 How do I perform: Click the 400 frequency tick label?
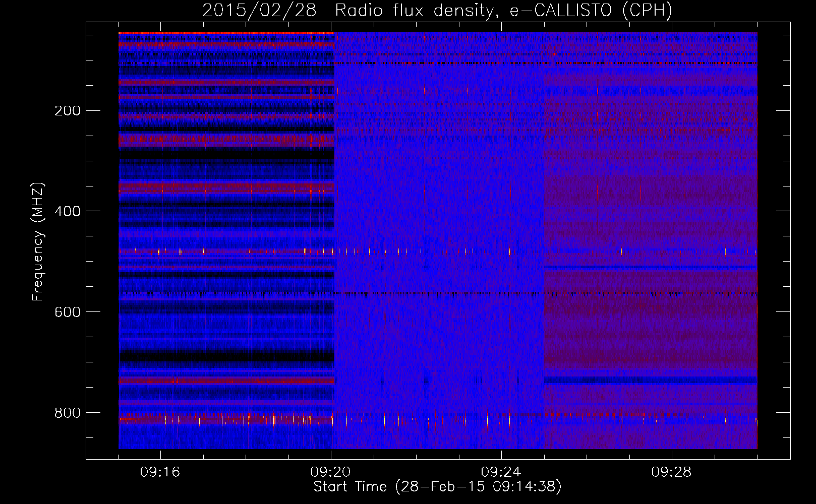(68, 212)
